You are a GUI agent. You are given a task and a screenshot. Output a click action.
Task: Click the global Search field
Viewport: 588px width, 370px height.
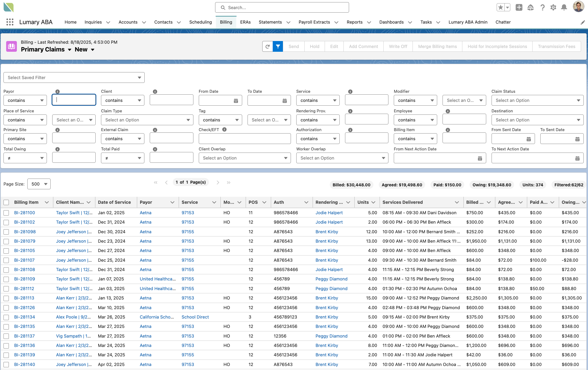tap(282, 8)
